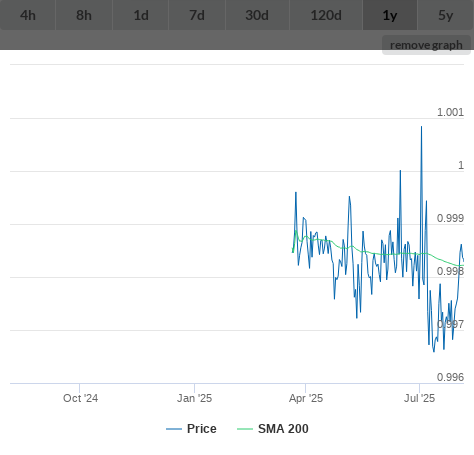Click the Apr '25 x-axis label
Image resolution: width=474 pixels, height=455 pixels.
(306, 398)
